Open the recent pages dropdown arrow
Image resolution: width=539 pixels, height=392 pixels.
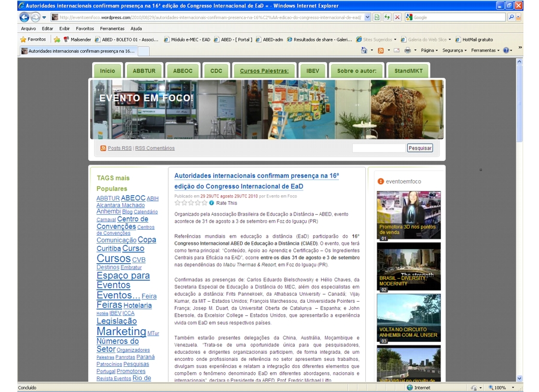click(44, 17)
